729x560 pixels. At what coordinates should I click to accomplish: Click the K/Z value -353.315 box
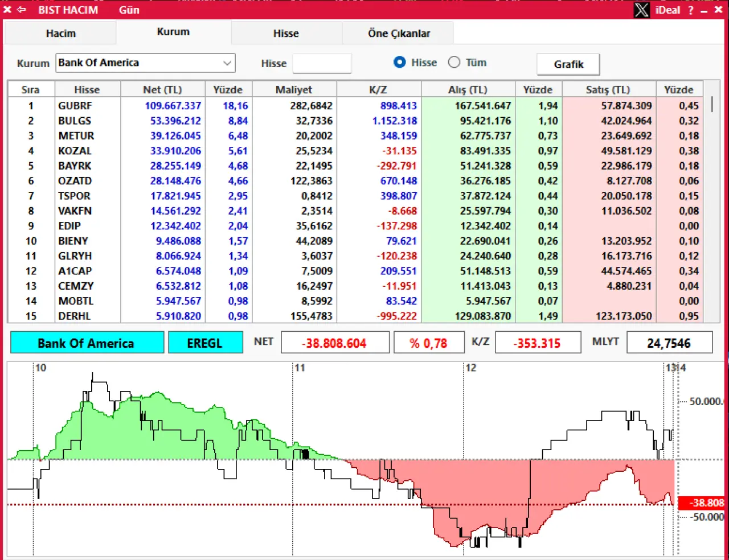[x=538, y=343]
